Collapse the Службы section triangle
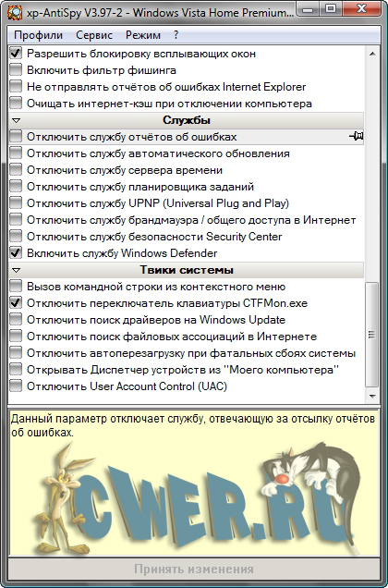 coord(16,121)
